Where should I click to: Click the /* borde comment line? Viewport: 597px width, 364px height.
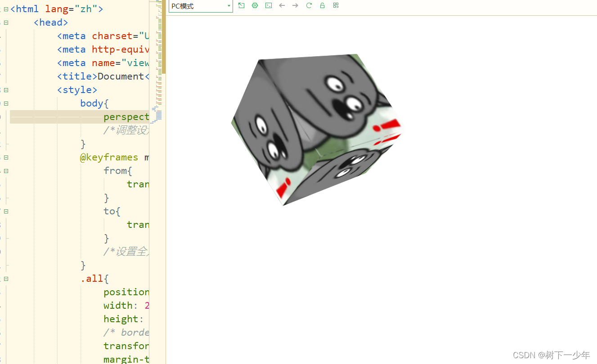pyautogui.click(x=126, y=333)
